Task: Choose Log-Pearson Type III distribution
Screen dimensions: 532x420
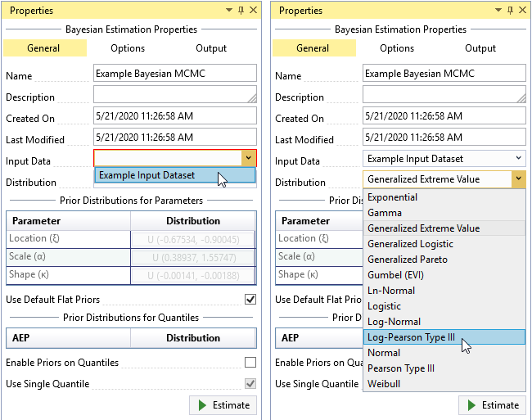Action: point(411,336)
